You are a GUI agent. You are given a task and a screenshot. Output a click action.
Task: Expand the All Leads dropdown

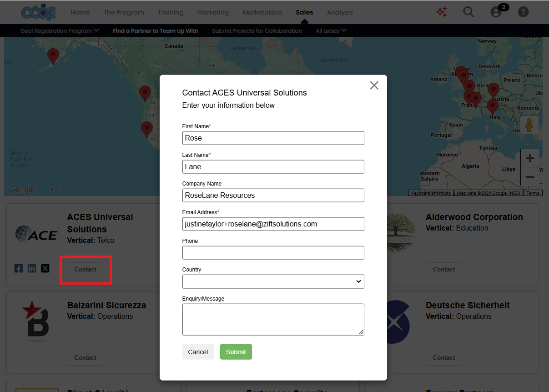[331, 31]
